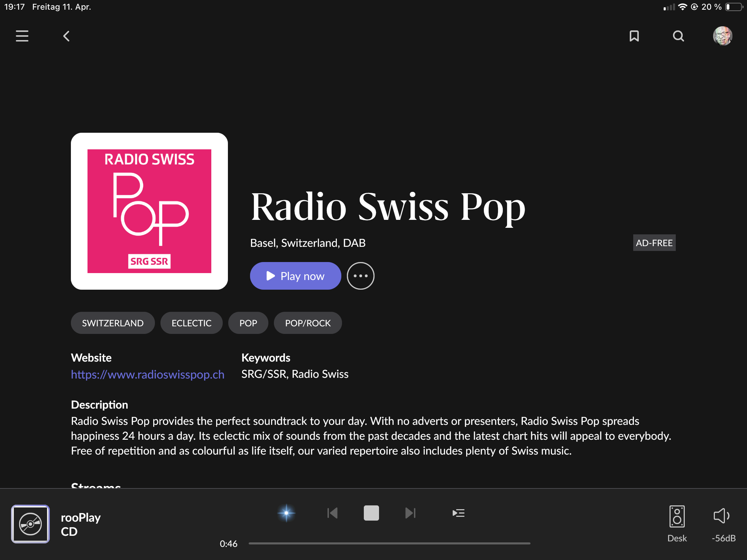The height and width of the screenshot is (560, 747).
Task: Click the Roon Radio sparkle icon
Action: pyautogui.click(x=286, y=513)
